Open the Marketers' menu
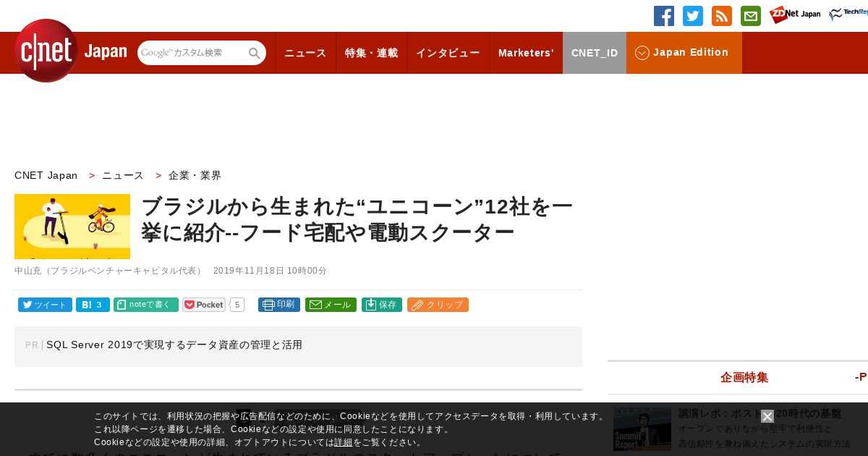The height and width of the screenshot is (456, 868). (x=526, y=53)
